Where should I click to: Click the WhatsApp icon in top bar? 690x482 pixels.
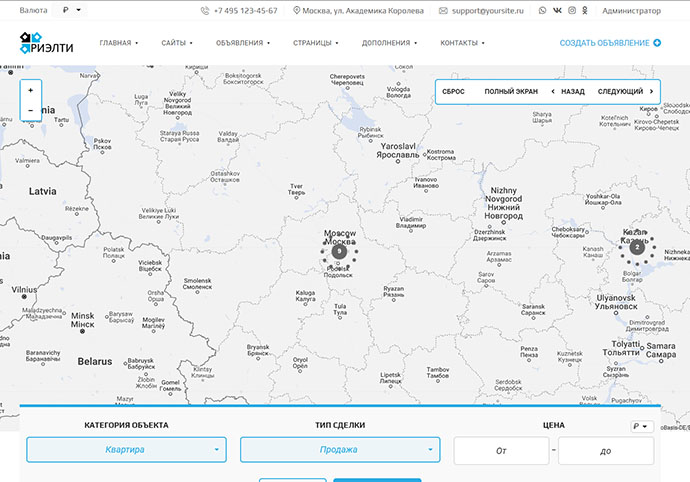click(x=543, y=10)
